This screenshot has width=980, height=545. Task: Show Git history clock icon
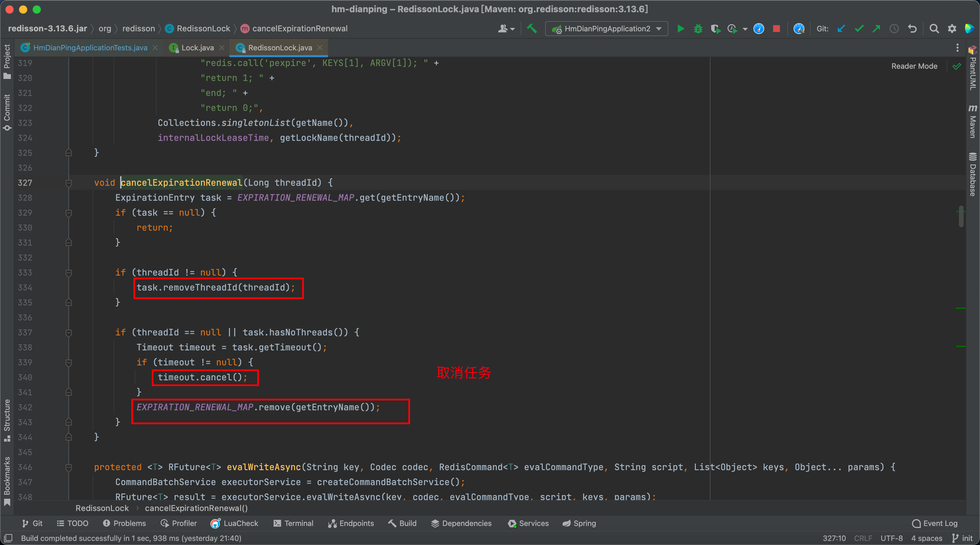(x=894, y=29)
